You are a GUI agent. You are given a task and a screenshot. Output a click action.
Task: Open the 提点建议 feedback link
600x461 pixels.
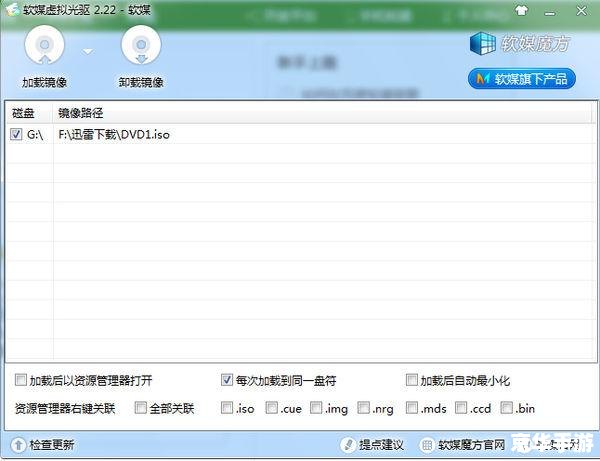381,445
